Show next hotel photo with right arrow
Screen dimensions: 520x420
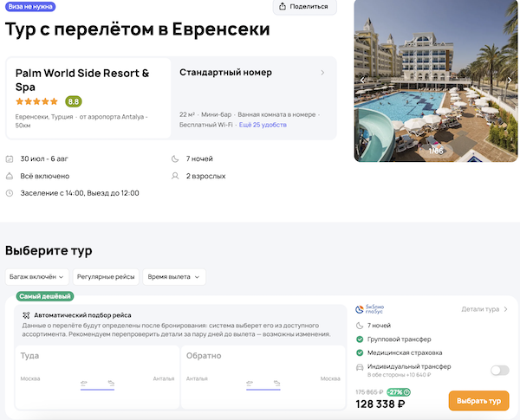click(x=510, y=81)
